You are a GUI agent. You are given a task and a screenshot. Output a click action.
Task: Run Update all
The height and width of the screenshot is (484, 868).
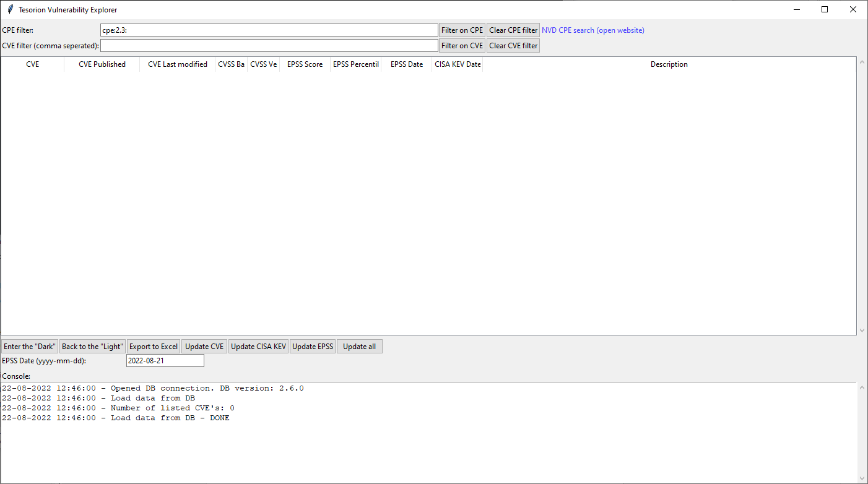359,346
